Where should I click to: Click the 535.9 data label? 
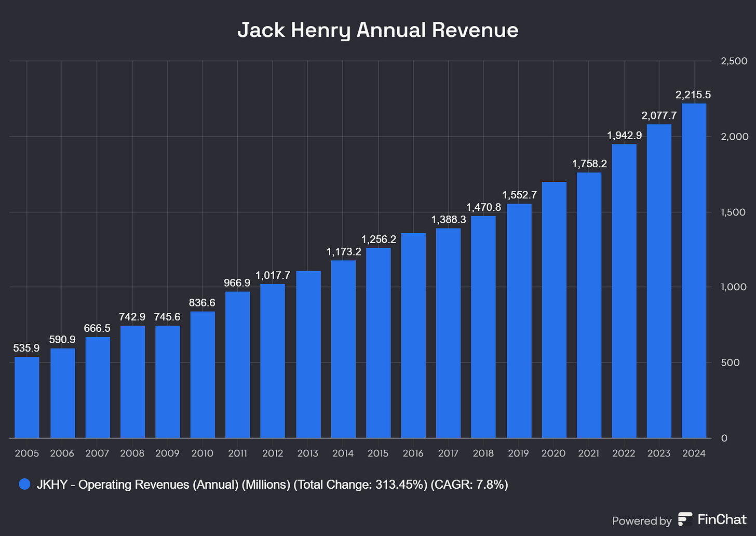(26, 348)
